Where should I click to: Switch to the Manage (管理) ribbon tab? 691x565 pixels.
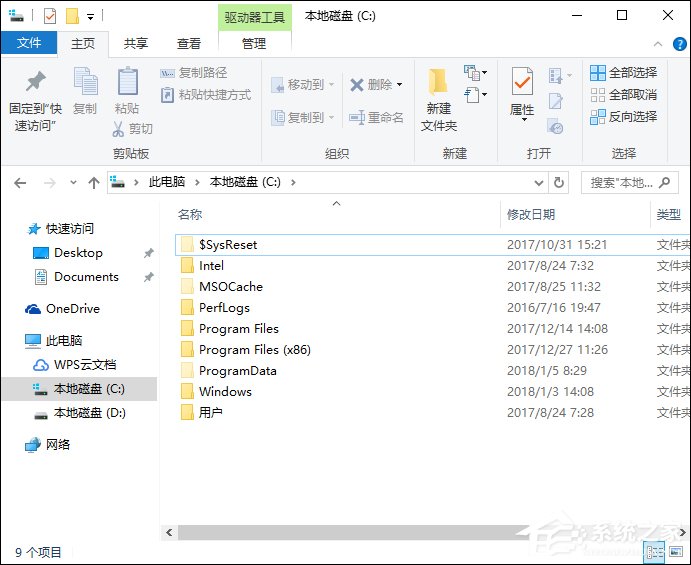pyautogui.click(x=254, y=43)
